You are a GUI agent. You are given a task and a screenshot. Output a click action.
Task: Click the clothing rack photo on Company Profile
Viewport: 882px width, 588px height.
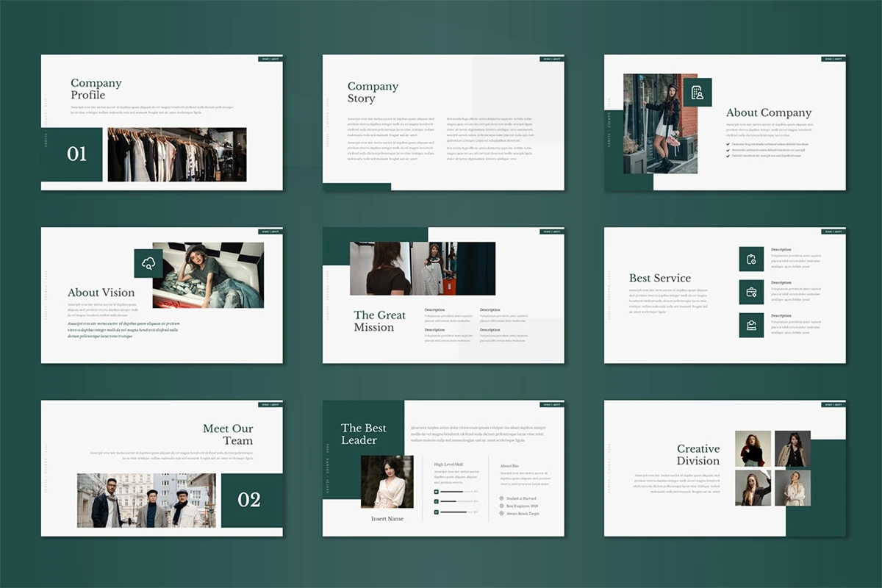tap(177, 154)
